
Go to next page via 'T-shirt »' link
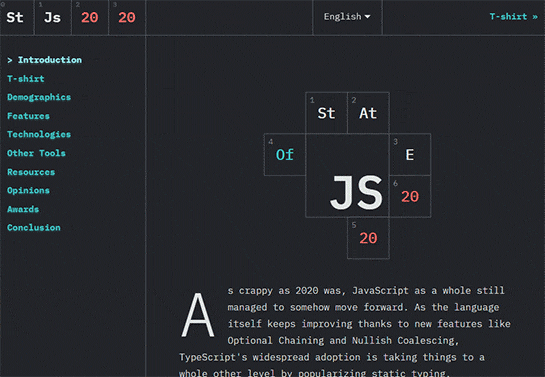point(513,16)
